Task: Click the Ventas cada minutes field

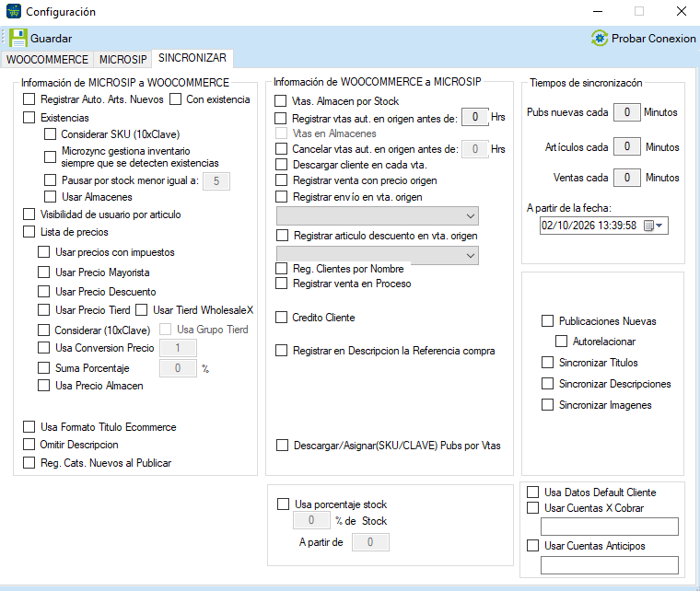Action: pos(627,178)
